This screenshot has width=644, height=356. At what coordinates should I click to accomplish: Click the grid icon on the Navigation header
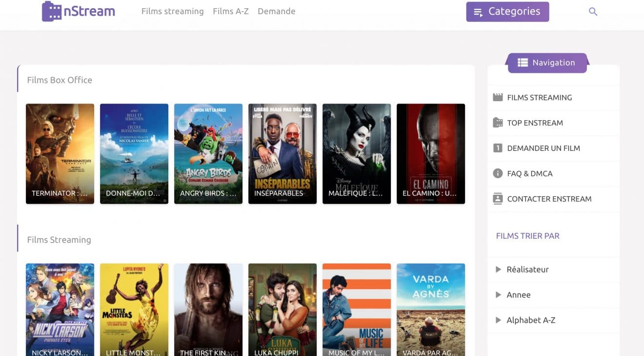[x=522, y=63]
